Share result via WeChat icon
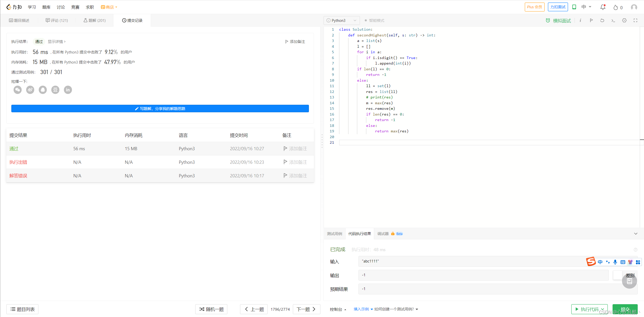This screenshot has height=317, width=644. click(18, 90)
